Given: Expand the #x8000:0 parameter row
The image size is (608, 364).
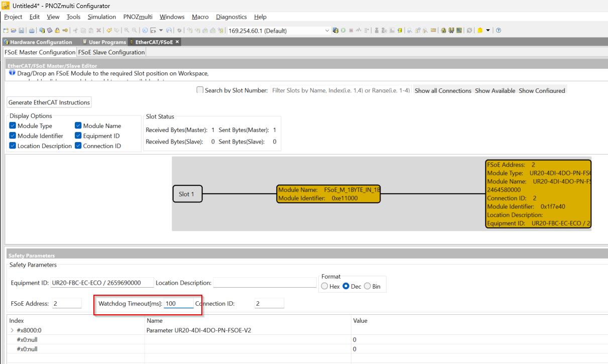Looking at the screenshot, I should [12, 330].
